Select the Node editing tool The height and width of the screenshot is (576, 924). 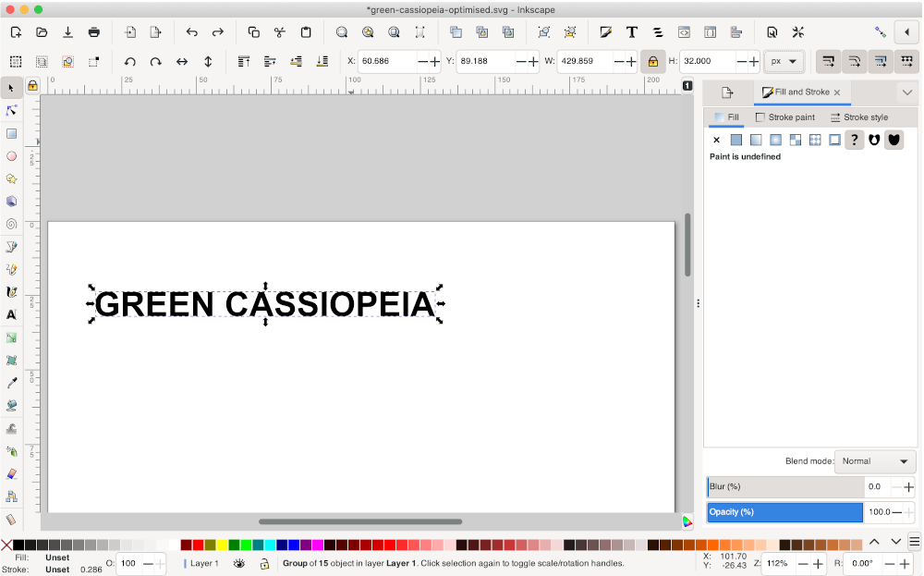point(12,110)
